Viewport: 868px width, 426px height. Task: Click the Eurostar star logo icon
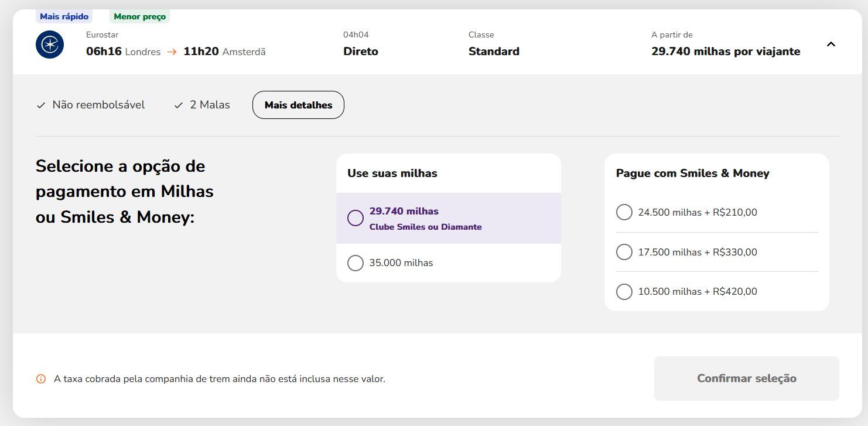pyautogui.click(x=50, y=45)
